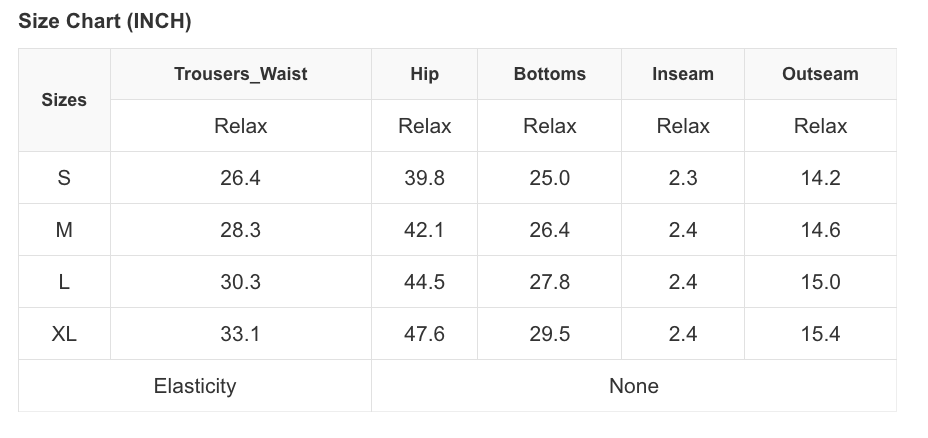Click the waist value 26.4 for S
928x438 pixels.
pyautogui.click(x=240, y=178)
